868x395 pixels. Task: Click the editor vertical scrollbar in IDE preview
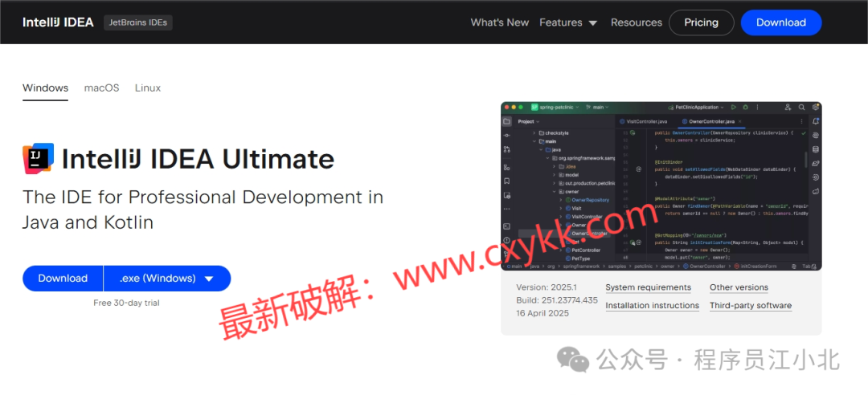[x=806, y=159]
